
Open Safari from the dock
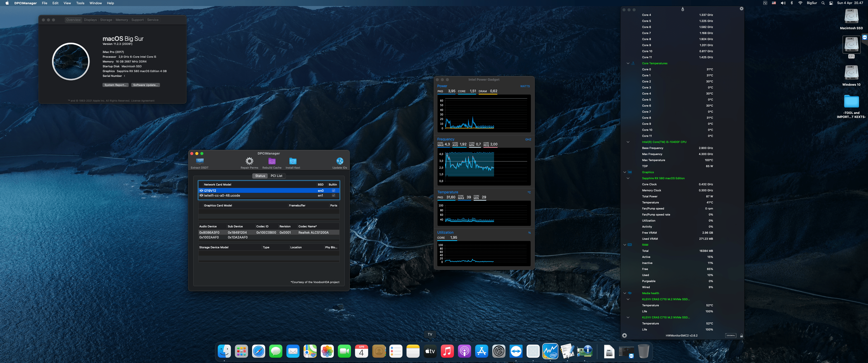click(259, 351)
